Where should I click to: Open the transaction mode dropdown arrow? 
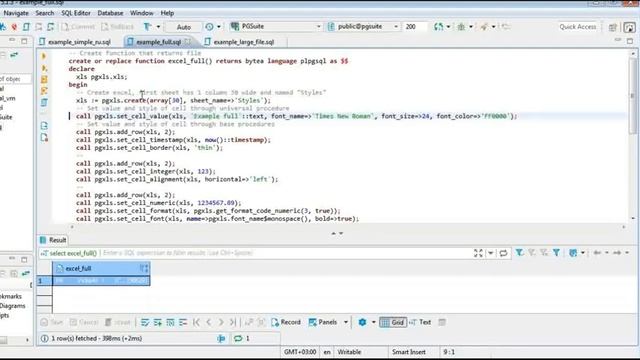pos(158,27)
